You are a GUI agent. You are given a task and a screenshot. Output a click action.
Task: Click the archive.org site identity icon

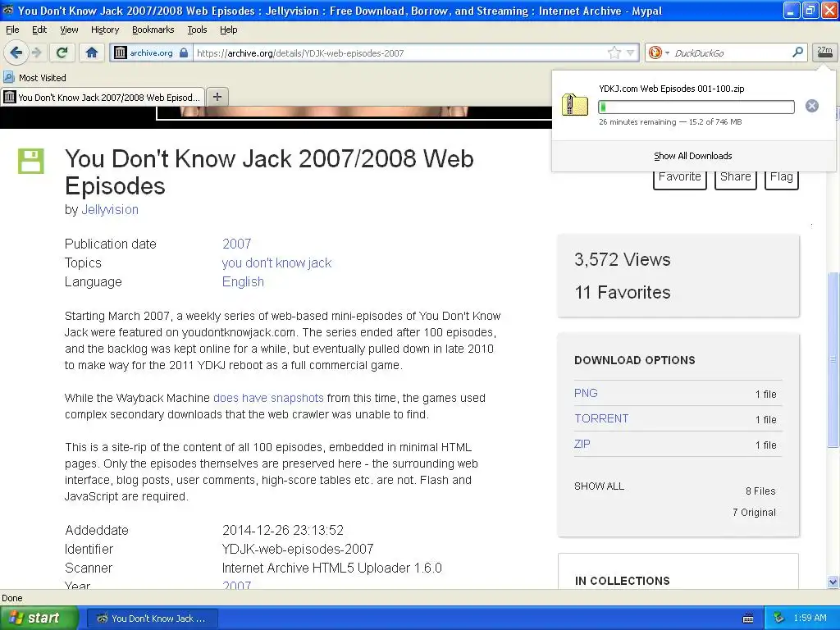(x=121, y=52)
